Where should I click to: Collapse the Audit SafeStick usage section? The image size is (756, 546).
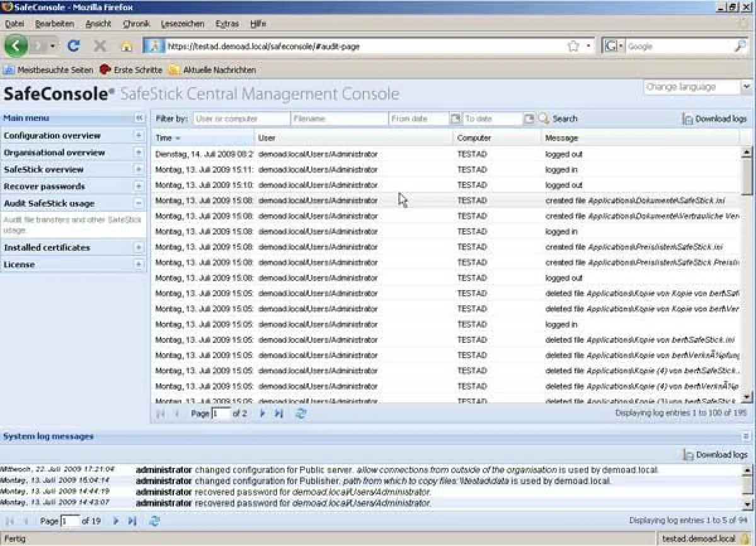(x=139, y=203)
